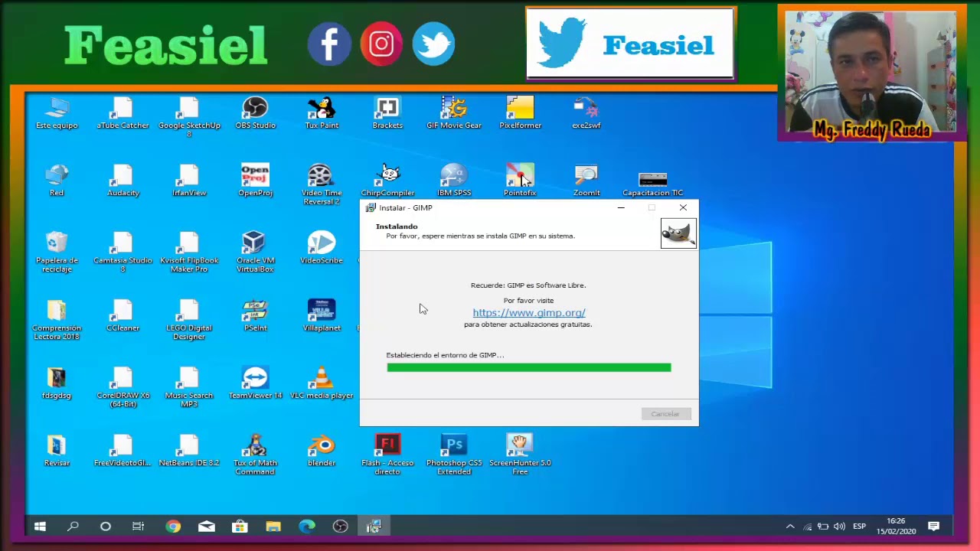This screenshot has width=980, height=551.
Task: Switch to OBS Studio on the taskbar
Action: [x=341, y=527]
